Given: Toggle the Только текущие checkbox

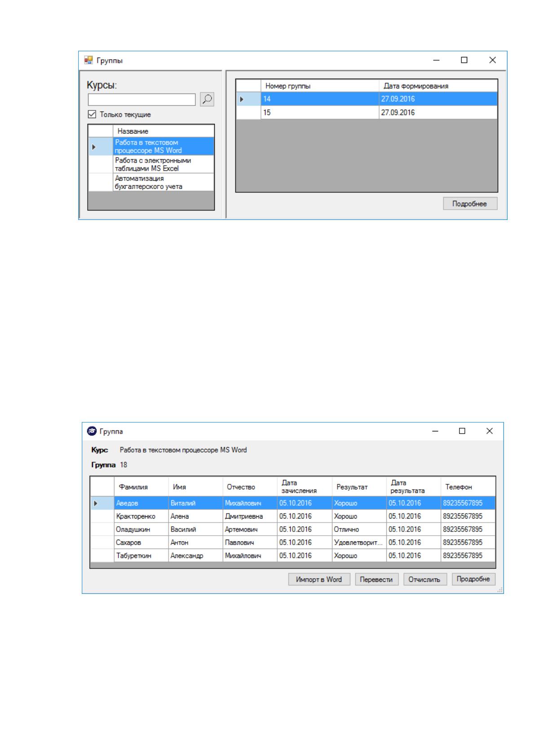Looking at the screenshot, I should pyautogui.click(x=92, y=114).
